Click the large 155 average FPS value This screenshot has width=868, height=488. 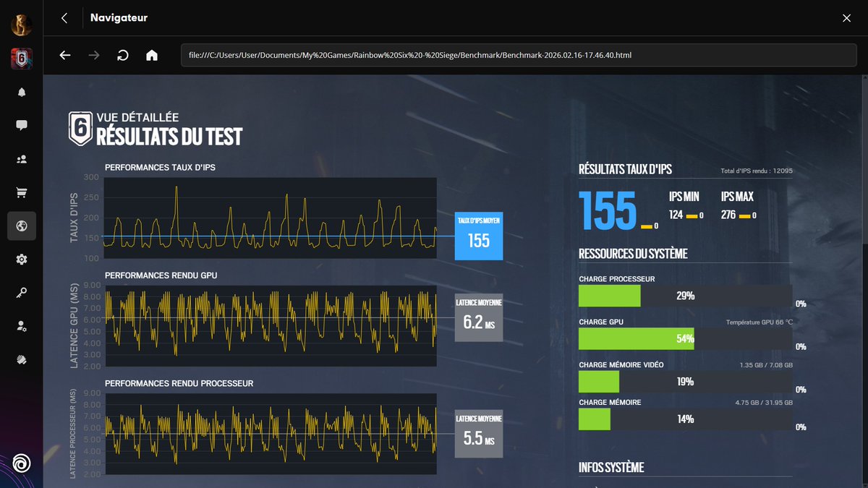[x=608, y=209]
